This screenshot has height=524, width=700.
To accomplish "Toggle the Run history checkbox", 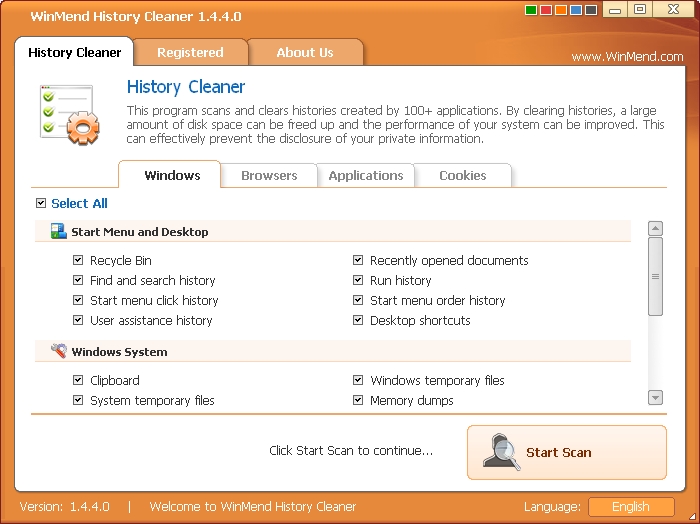I will [x=358, y=280].
